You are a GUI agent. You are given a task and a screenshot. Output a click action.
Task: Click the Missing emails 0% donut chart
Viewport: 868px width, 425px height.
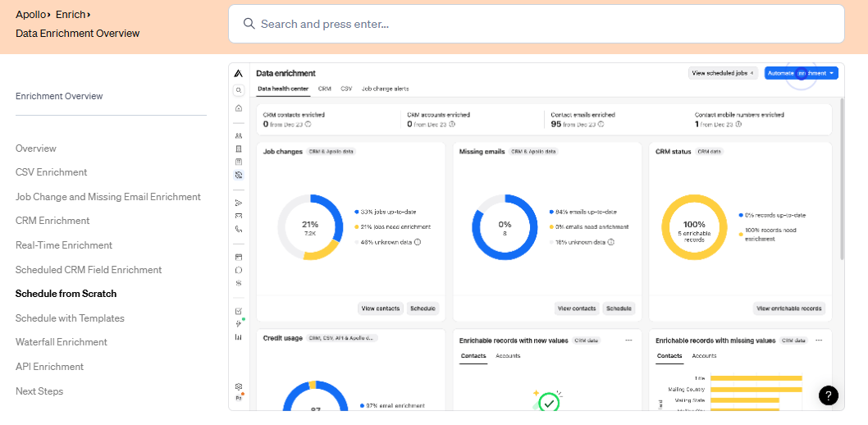tap(505, 227)
